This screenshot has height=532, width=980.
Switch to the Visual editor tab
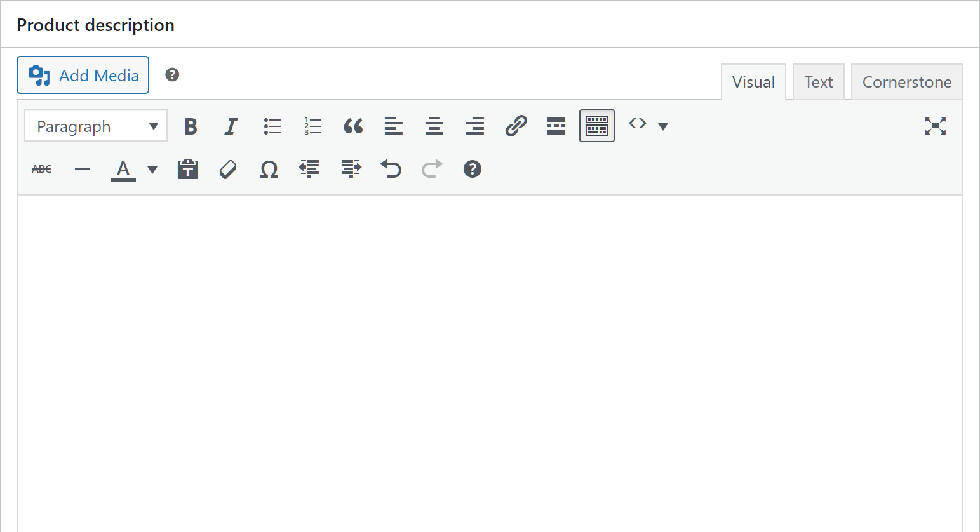point(753,82)
